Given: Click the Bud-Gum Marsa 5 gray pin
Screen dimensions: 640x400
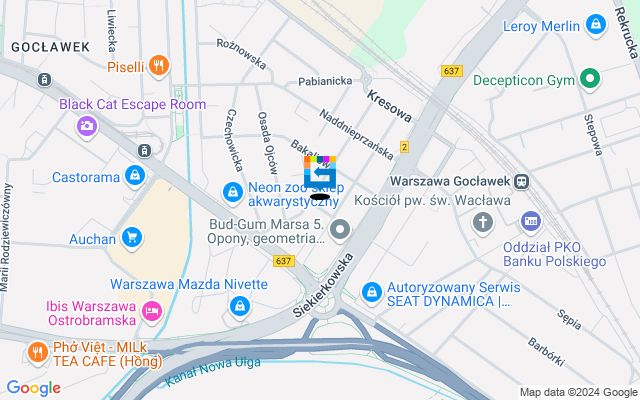Looking at the screenshot, I should click(x=340, y=231).
